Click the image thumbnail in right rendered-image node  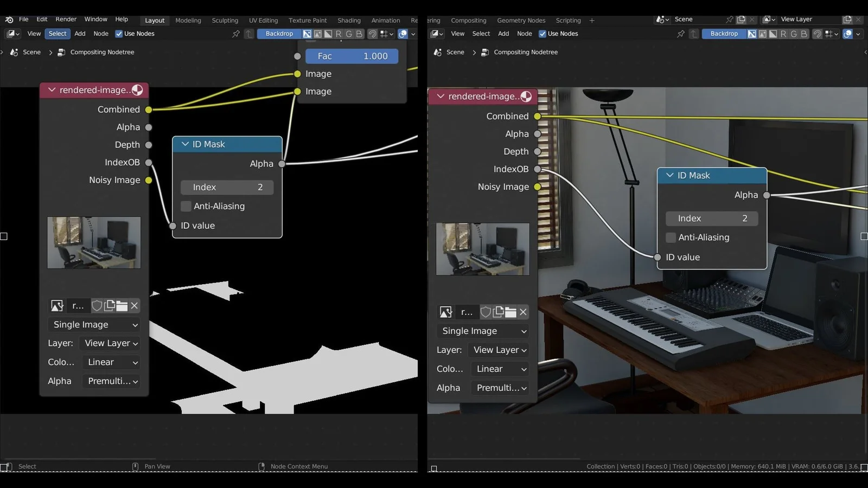coord(482,249)
